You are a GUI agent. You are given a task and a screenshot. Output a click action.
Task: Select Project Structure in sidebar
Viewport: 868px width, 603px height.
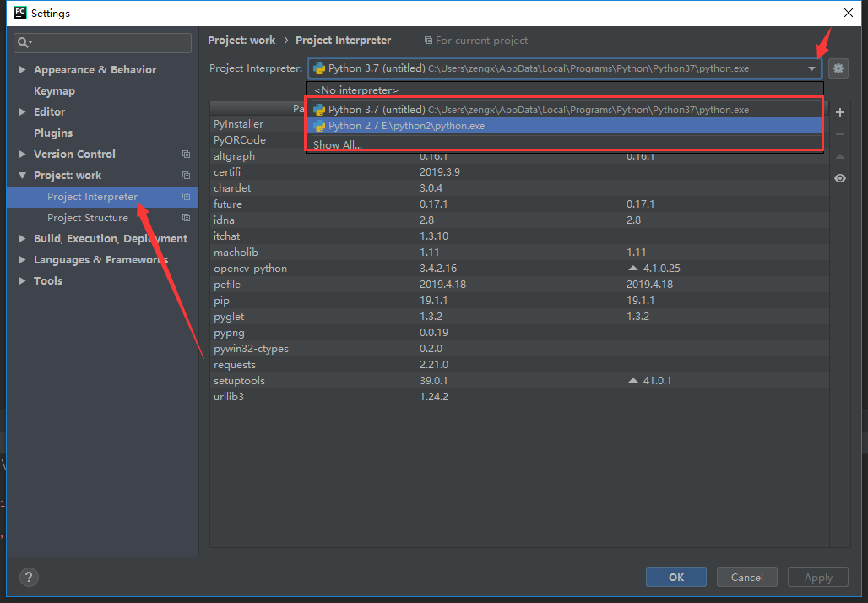[x=102, y=218]
